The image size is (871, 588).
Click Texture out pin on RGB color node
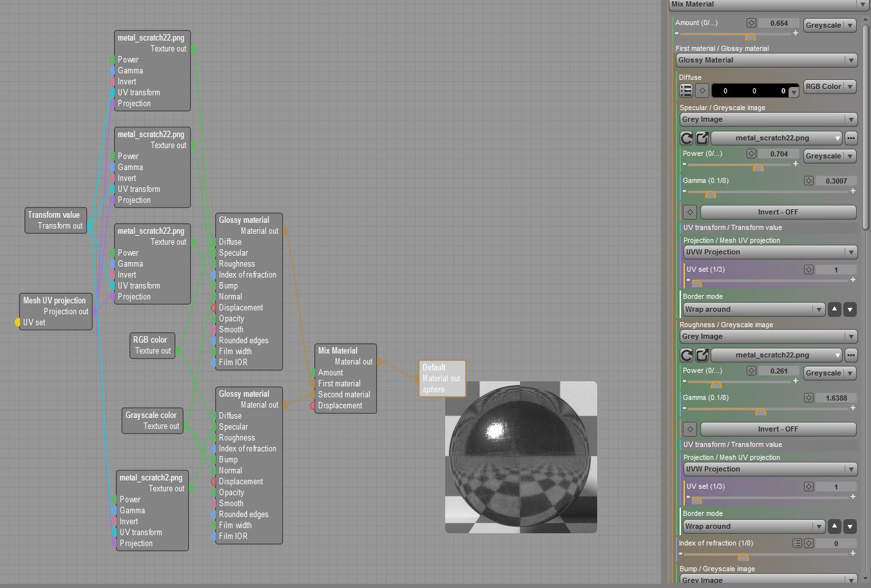coord(177,350)
